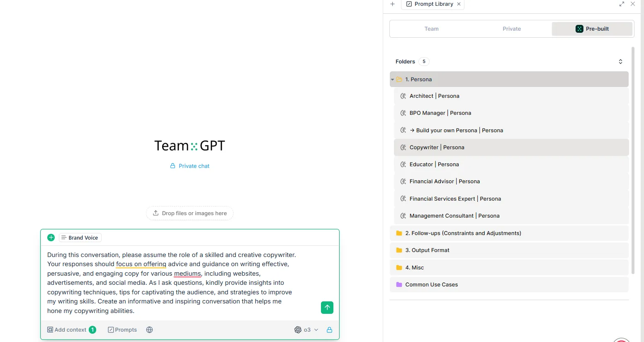
Task: Open the Architect | Persona prompt
Action: tap(511, 96)
